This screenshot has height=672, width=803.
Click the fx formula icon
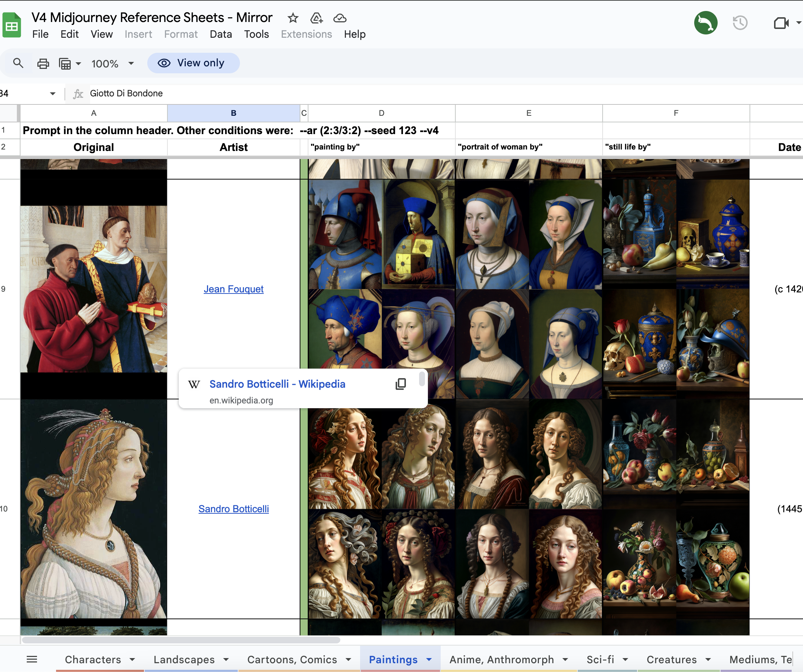pos(78,94)
